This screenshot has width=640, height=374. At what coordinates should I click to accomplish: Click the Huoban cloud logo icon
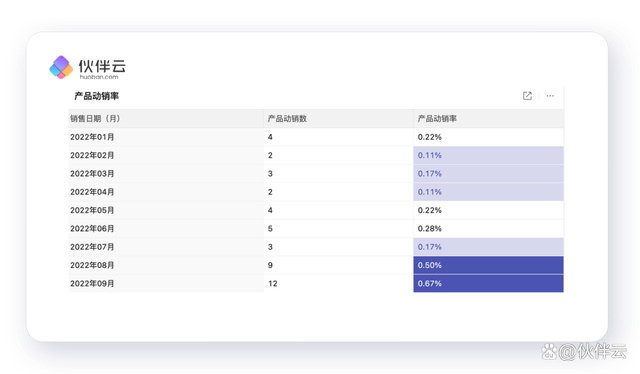tap(61, 67)
